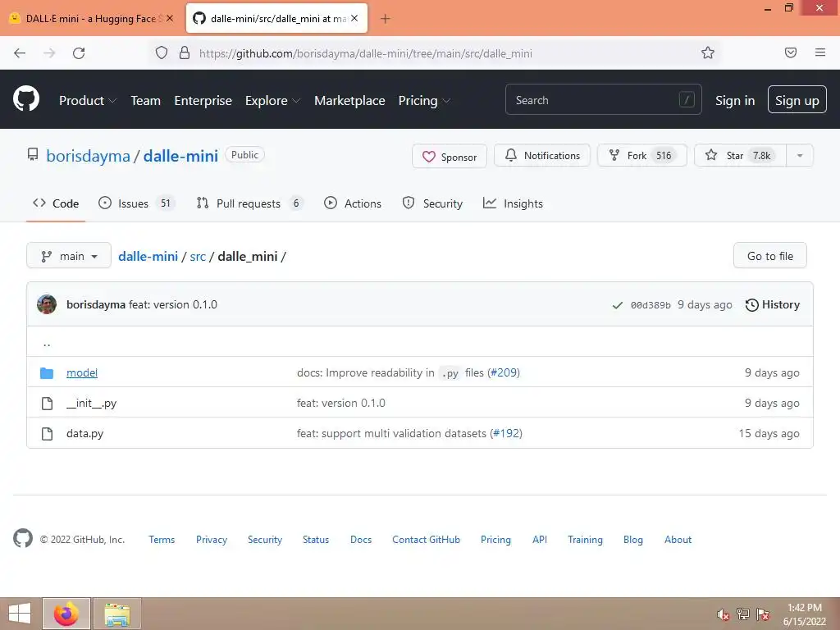This screenshot has width=840, height=630.
Task: Open the Pull requests tab
Action: 249,203
